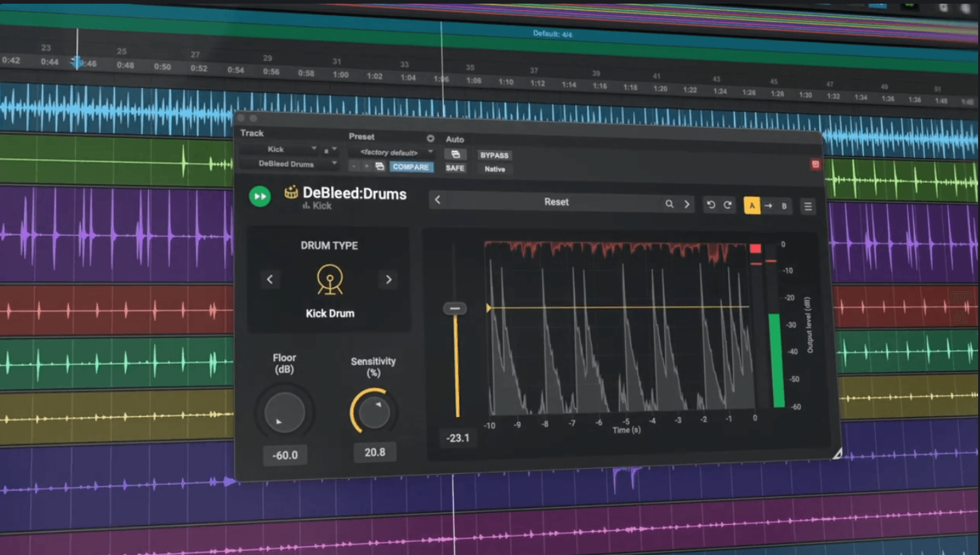Image resolution: width=980 pixels, height=555 pixels.
Task: Click the Kick Drum type icon
Action: [x=330, y=279]
